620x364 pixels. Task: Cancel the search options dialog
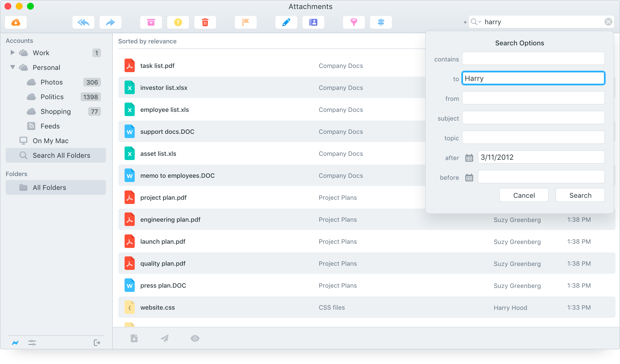(x=523, y=195)
